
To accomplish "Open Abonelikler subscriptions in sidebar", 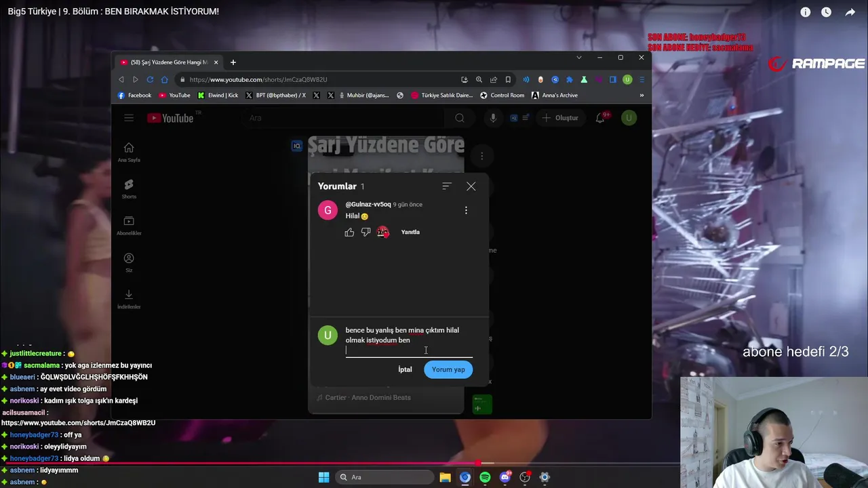I will [129, 226].
